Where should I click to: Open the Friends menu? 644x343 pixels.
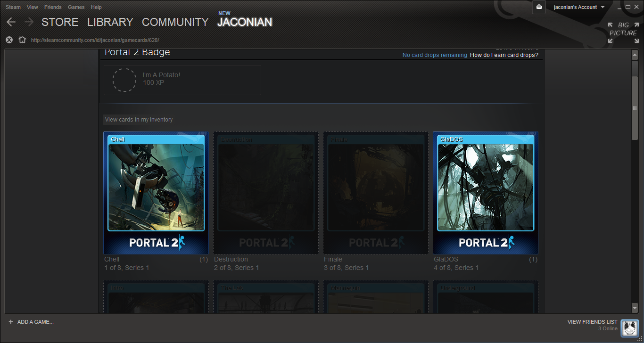53,7
